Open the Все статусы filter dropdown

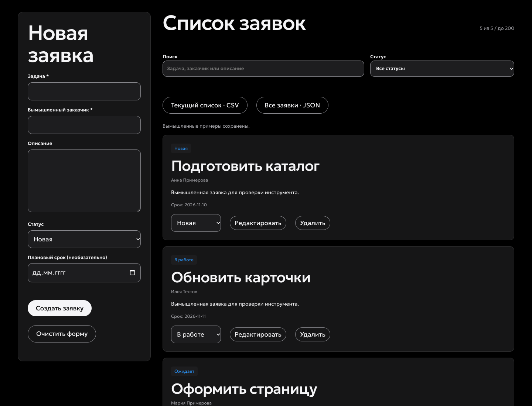(442, 69)
